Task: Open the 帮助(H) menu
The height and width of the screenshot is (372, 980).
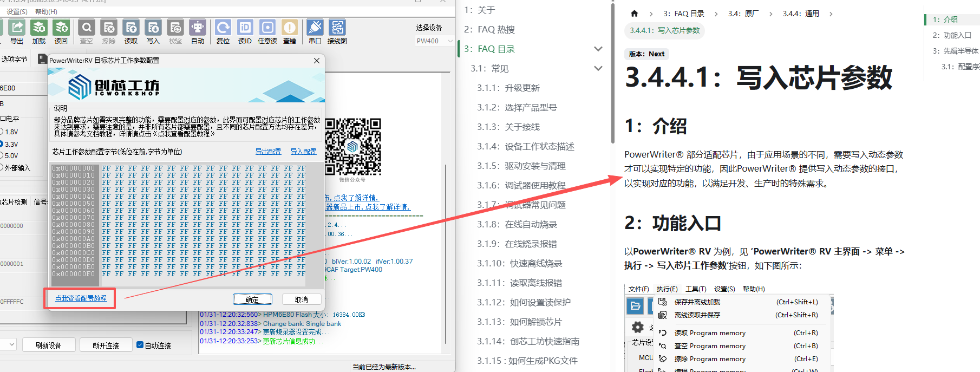Action: tap(46, 11)
